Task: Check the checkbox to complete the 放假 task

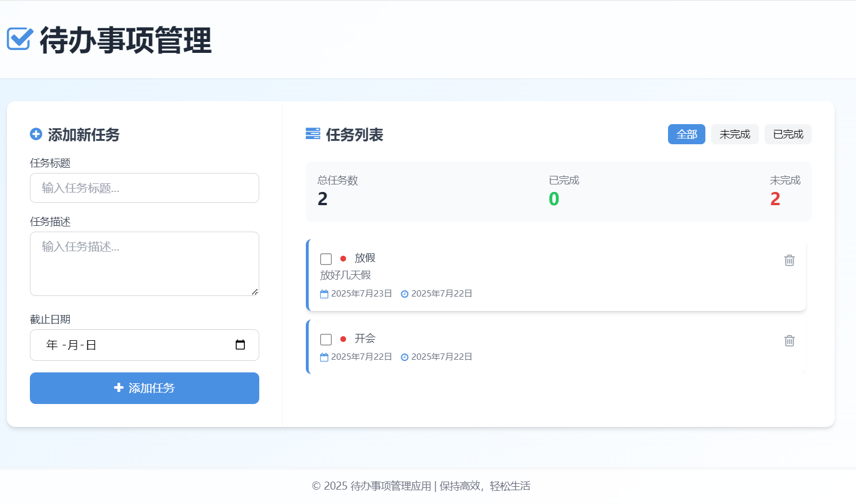Action: (325, 259)
